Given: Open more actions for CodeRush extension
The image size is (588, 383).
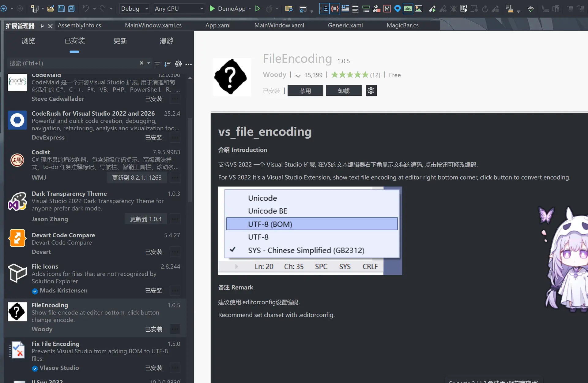Looking at the screenshot, I should [175, 138].
